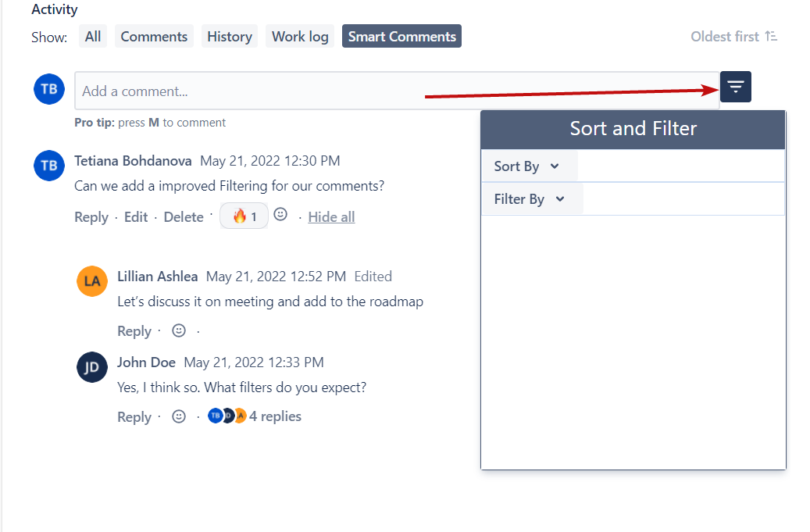Click John Doe's JD avatar
This screenshot has height=532, width=810.
92,367
